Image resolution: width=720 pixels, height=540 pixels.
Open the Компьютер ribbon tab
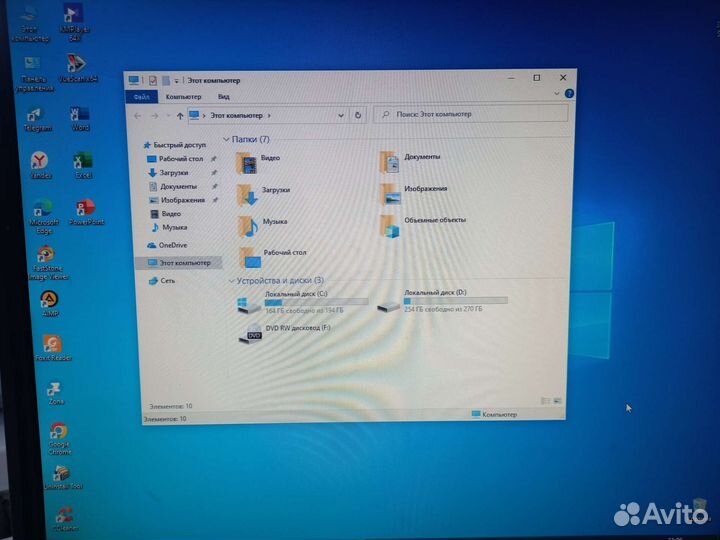(x=183, y=97)
